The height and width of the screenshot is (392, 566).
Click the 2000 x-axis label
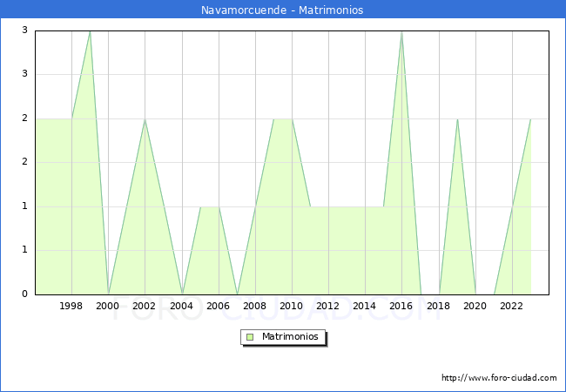tap(108, 306)
